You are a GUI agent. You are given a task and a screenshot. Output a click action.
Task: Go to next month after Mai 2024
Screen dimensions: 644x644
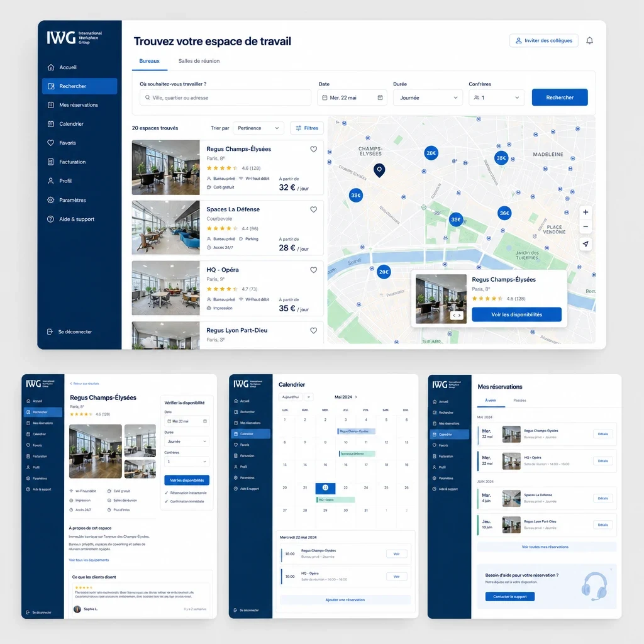356,397
